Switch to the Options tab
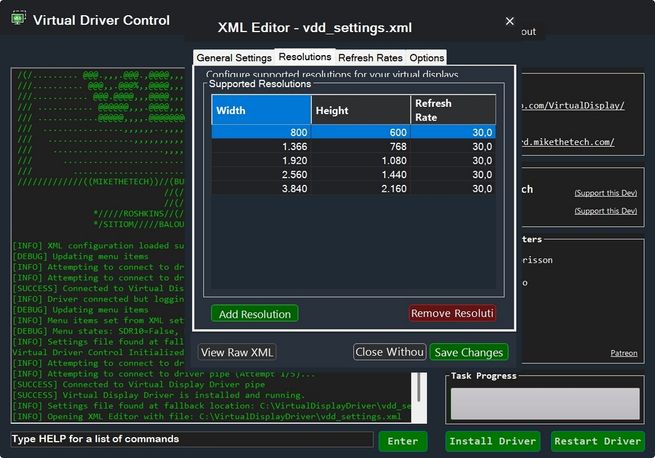655x458 pixels. point(427,58)
